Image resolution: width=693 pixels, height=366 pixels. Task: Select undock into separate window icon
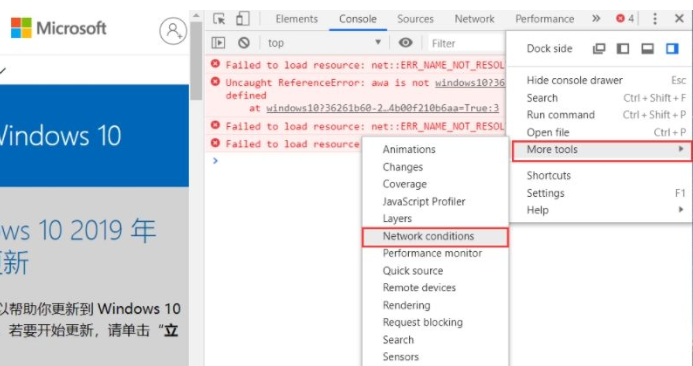tap(599, 48)
